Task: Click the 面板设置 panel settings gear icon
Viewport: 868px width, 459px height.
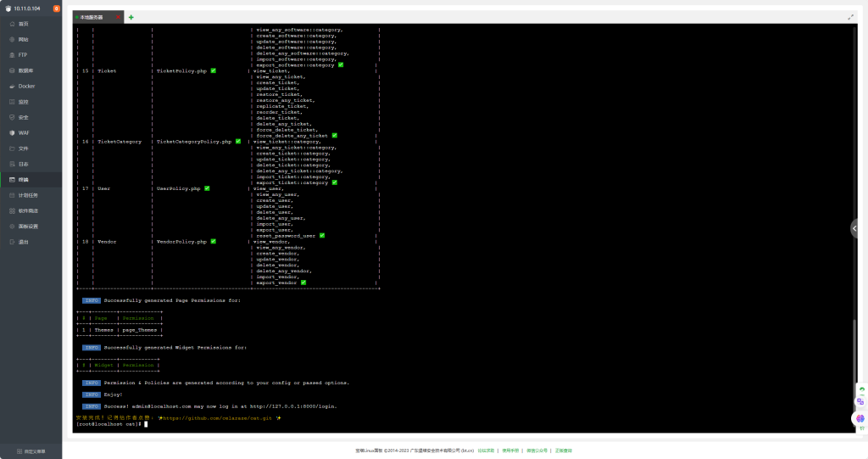Action: coord(12,227)
